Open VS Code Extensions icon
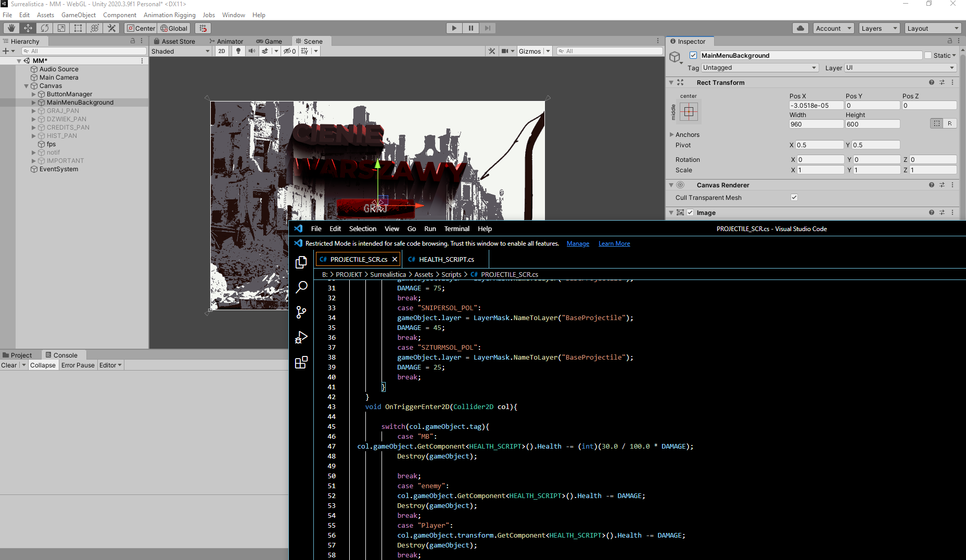 click(301, 362)
